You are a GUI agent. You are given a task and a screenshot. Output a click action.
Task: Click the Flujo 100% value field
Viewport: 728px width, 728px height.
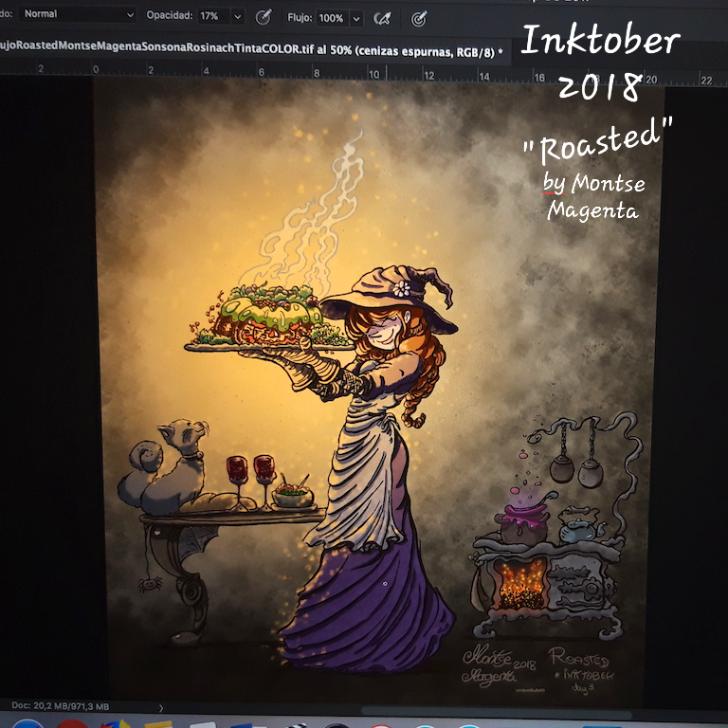click(331, 18)
